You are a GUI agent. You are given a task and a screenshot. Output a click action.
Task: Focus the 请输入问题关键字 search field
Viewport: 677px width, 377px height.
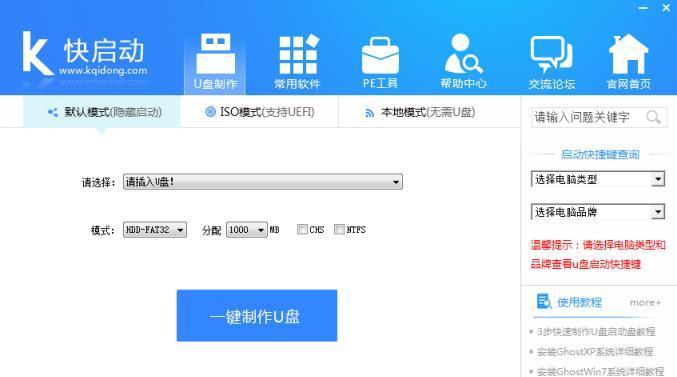(588, 117)
